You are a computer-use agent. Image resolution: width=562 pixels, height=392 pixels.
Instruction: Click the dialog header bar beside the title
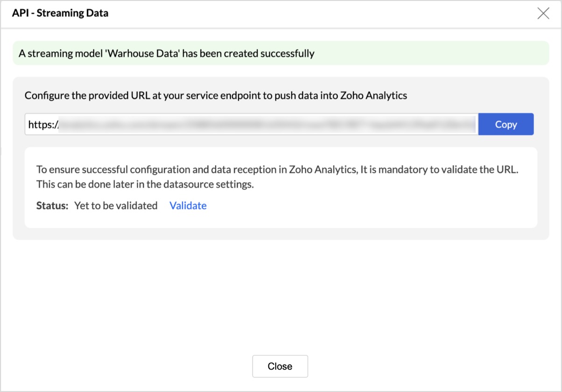[322, 14]
